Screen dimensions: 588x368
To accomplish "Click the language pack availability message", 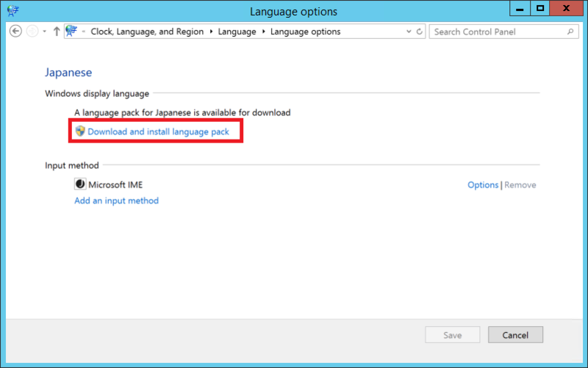I will coord(182,112).
